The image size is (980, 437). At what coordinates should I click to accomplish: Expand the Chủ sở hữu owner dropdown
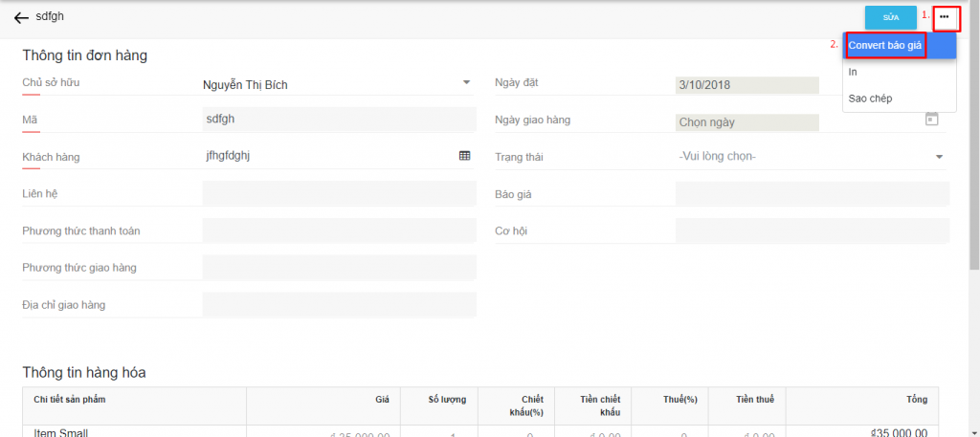(x=467, y=83)
